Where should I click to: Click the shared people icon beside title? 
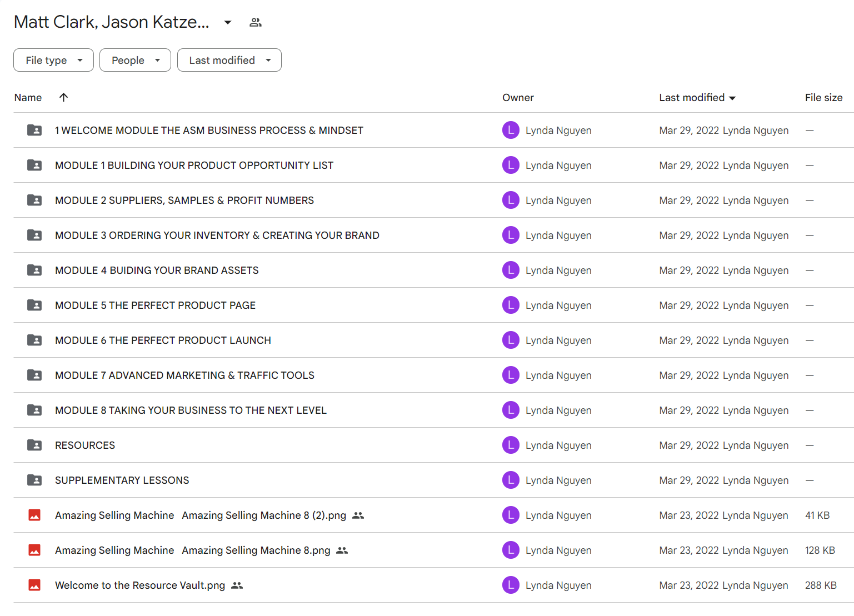pyautogui.click(x=256, y=22)
